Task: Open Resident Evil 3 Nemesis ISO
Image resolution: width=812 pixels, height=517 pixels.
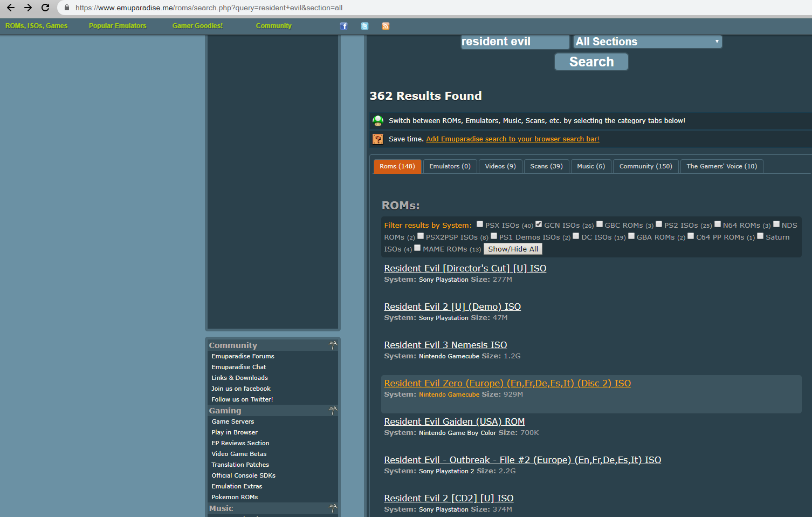Action: click(x=445, y=345)
